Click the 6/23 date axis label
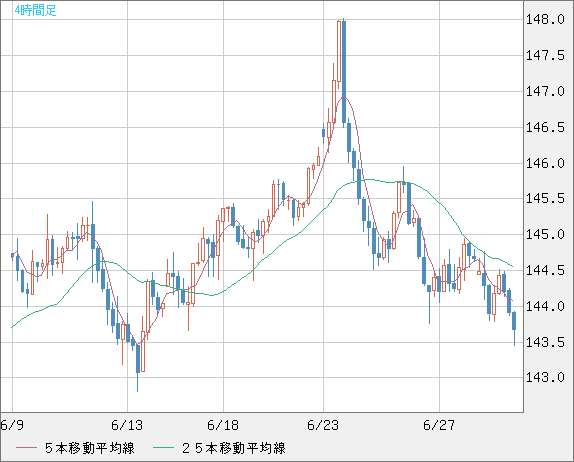The height and width of the screenshot is (462, 574). click(323, 425)
